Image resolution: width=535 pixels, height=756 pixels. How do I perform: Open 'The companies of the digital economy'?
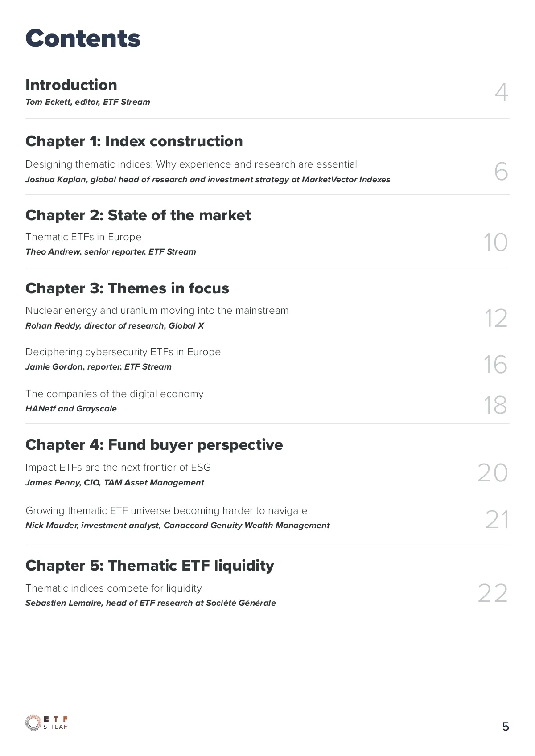[x=115, y=394]
